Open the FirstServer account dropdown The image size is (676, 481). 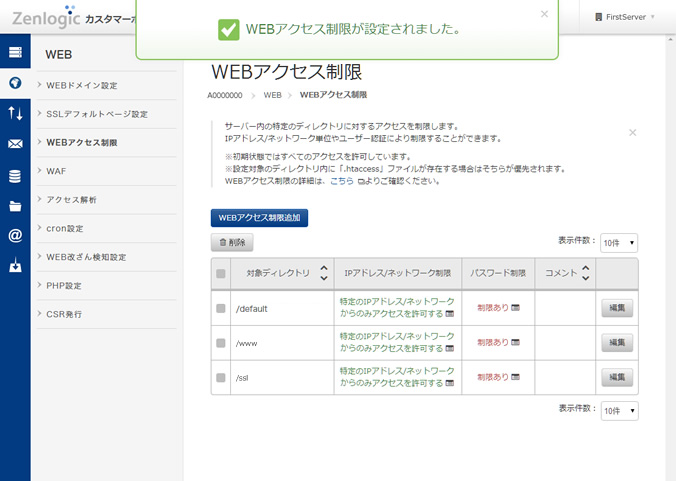625,17
